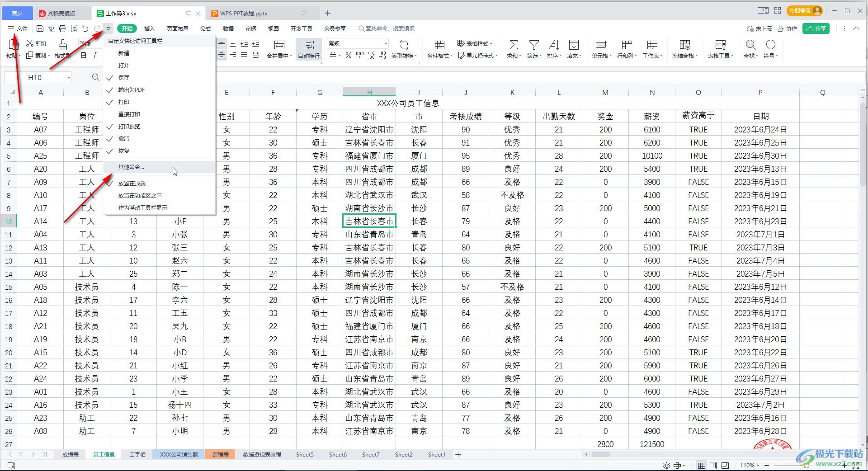
Task: Open the number format dropdown showing 常规
Action: pos(385,43)
